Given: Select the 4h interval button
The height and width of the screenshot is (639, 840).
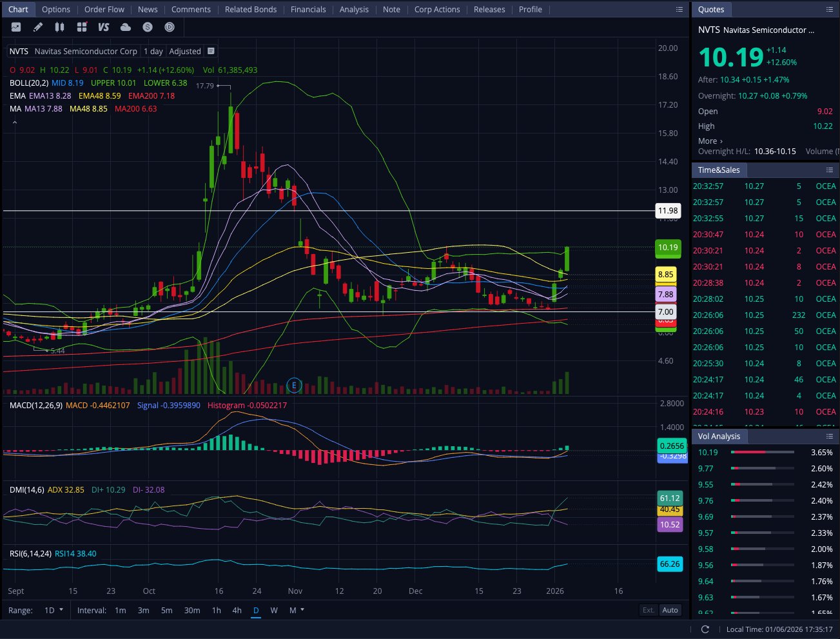Looking at the screenshot, I should point(237,610).
